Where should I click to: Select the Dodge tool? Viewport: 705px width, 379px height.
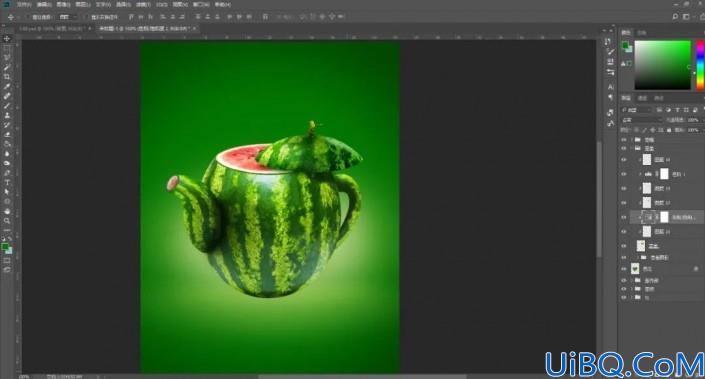pos(7,163)
